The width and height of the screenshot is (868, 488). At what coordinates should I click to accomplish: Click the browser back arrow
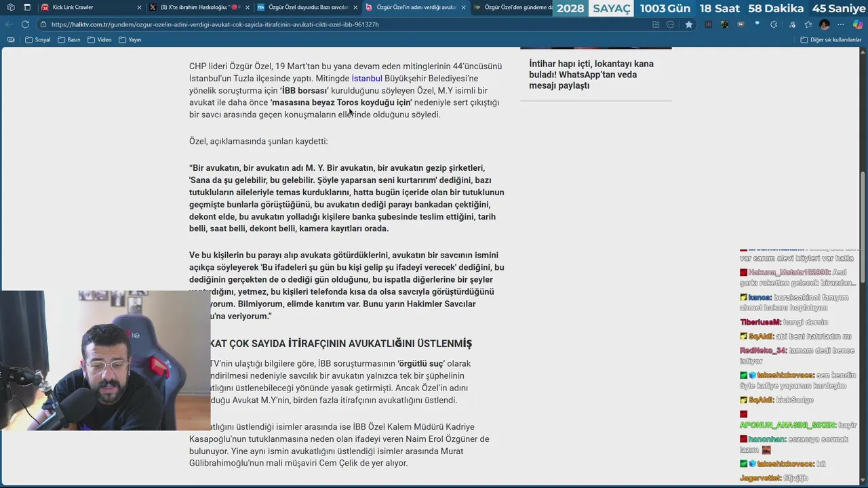pyautogui.click(x=9, y=24)
